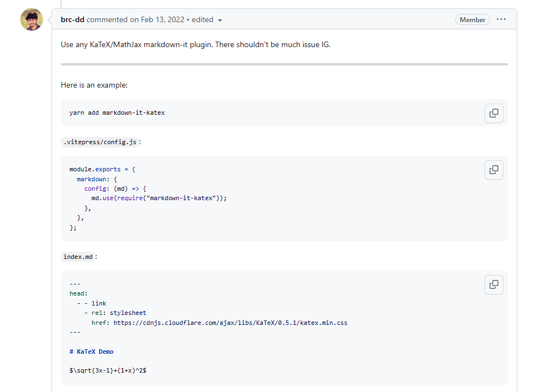Click the 'rel: stylesheet' code line
Image resolution: width=535 pixels, height=392 pixels.
[119, 313]
